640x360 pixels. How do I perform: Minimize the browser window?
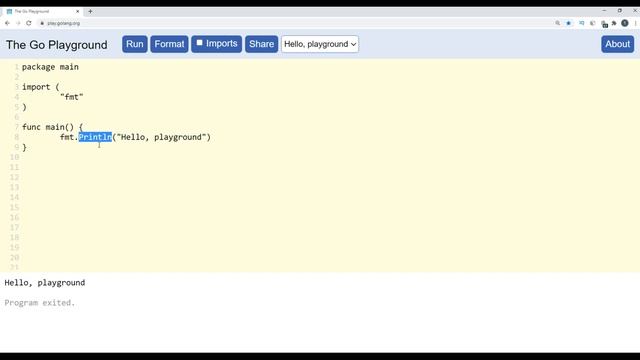[604, 10]
